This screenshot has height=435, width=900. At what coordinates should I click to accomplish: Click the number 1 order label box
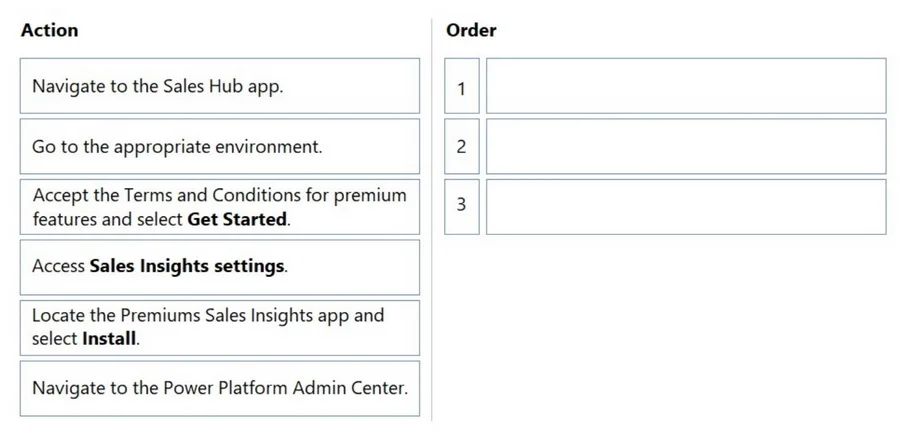tap(461, 86)
